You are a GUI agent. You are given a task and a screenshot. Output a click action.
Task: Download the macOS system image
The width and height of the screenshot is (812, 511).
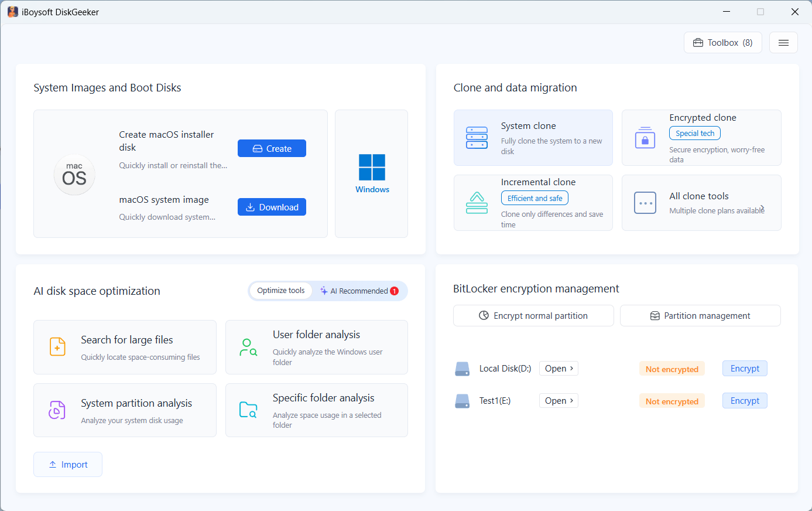[x=272, y=207]
